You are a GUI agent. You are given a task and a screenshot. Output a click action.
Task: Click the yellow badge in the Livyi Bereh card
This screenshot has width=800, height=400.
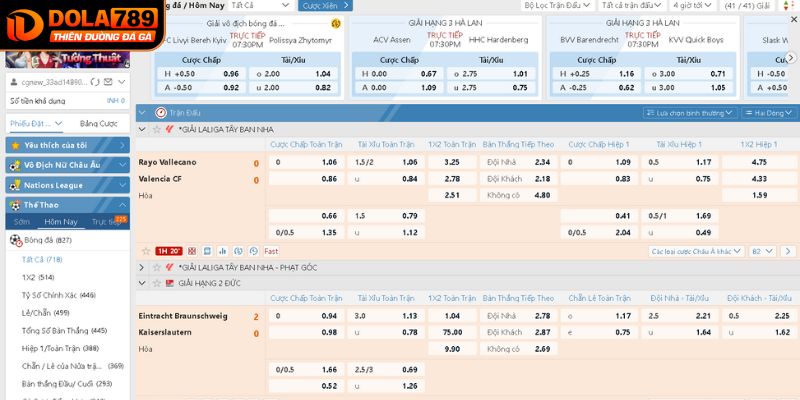pos(336,23)
